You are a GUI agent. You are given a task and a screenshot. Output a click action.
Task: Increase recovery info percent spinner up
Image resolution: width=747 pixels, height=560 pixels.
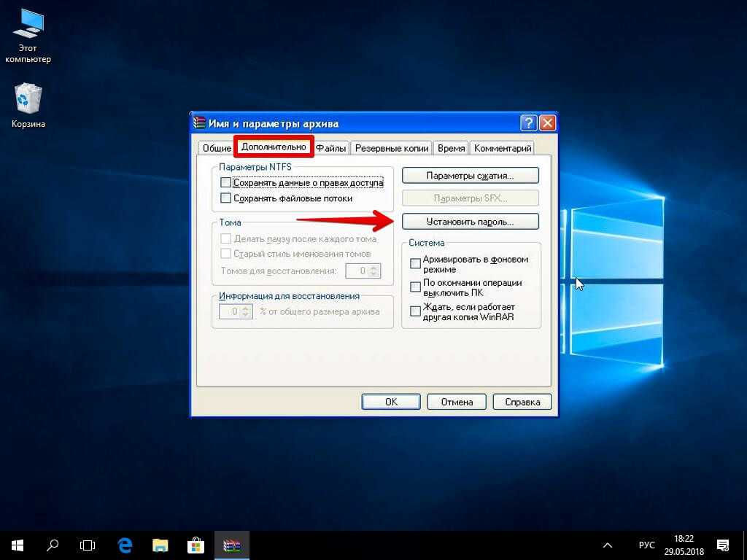click(x=247, y=308)
